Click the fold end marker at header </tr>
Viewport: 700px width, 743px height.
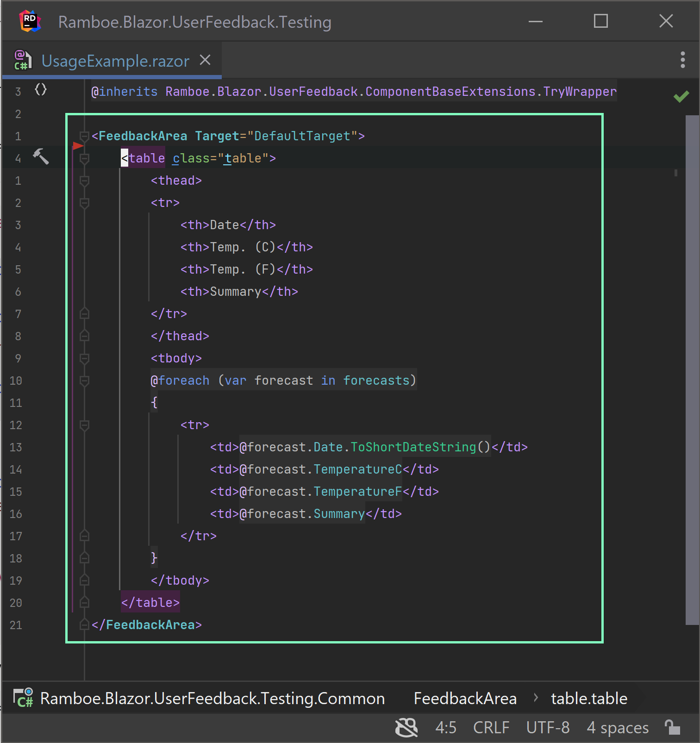84,314
